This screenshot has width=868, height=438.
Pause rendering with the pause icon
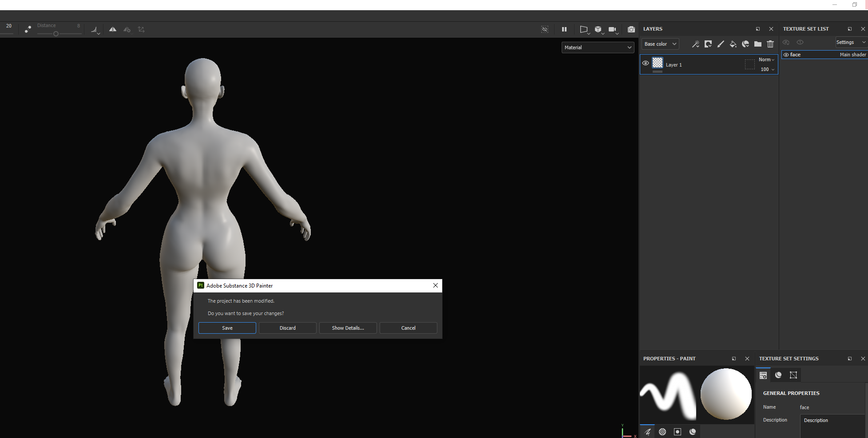pyautogui.click(x=564, y=29)
